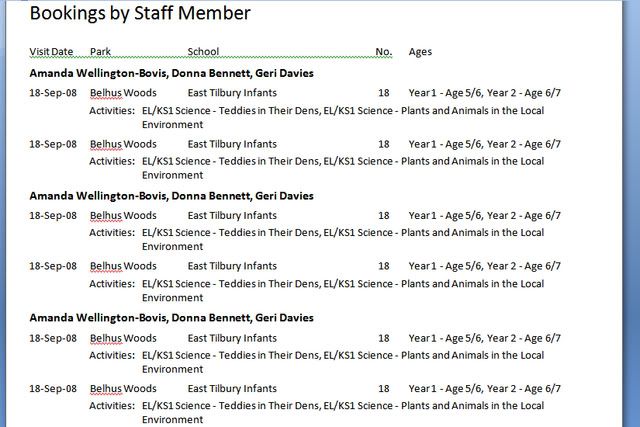Select the "Ages" column header
640x427 pixels.
click(x=420, y=52)
